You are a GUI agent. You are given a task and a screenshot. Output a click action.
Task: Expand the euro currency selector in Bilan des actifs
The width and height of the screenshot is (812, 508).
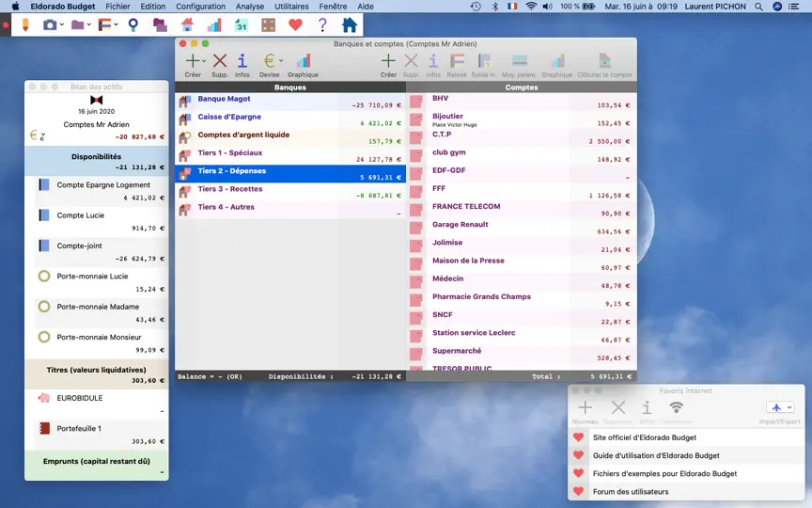pyautogui.click(x=43, y=136)
